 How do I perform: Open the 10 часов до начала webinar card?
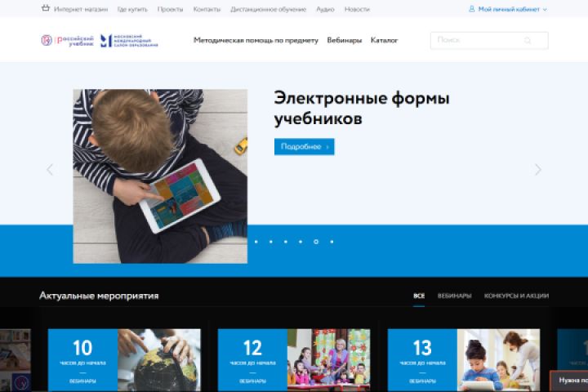(x=82, y=360)
